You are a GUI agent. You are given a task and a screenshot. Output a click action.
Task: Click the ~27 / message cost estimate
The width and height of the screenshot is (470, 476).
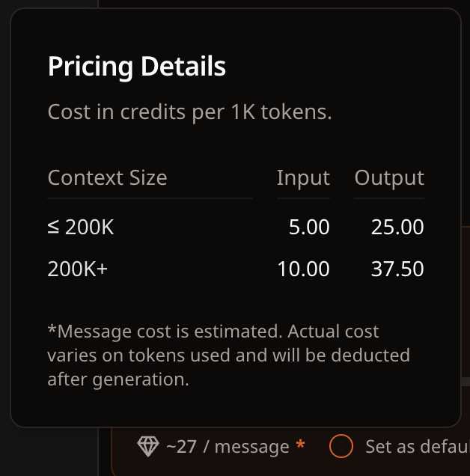coord(227,447)
